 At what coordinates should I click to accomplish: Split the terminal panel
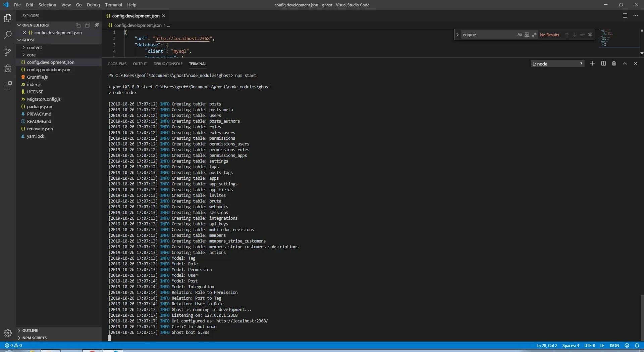pyautogui.click(x=603, y=63)
